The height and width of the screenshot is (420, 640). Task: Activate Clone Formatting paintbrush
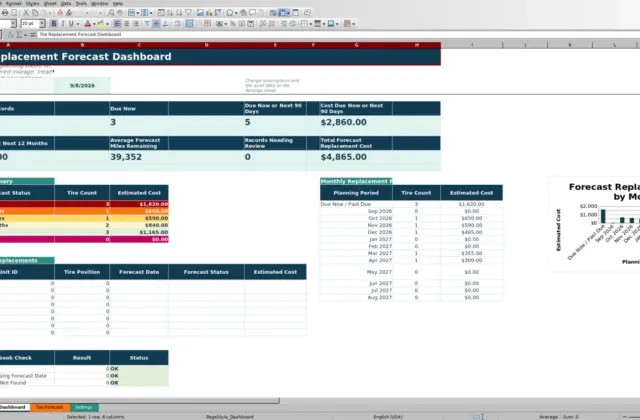tap(60, 13)
